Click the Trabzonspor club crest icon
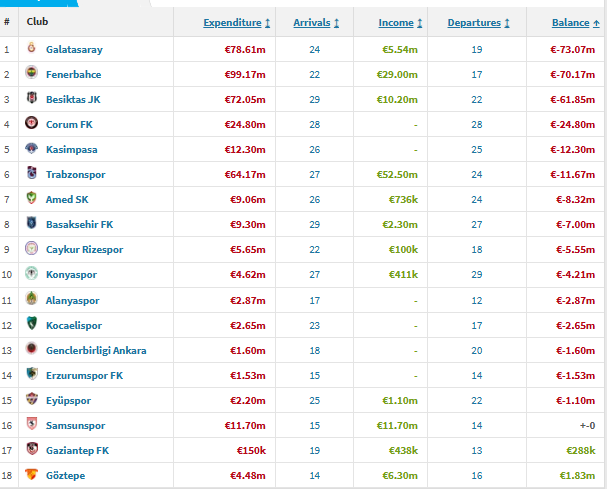 (x=31, y=173)
